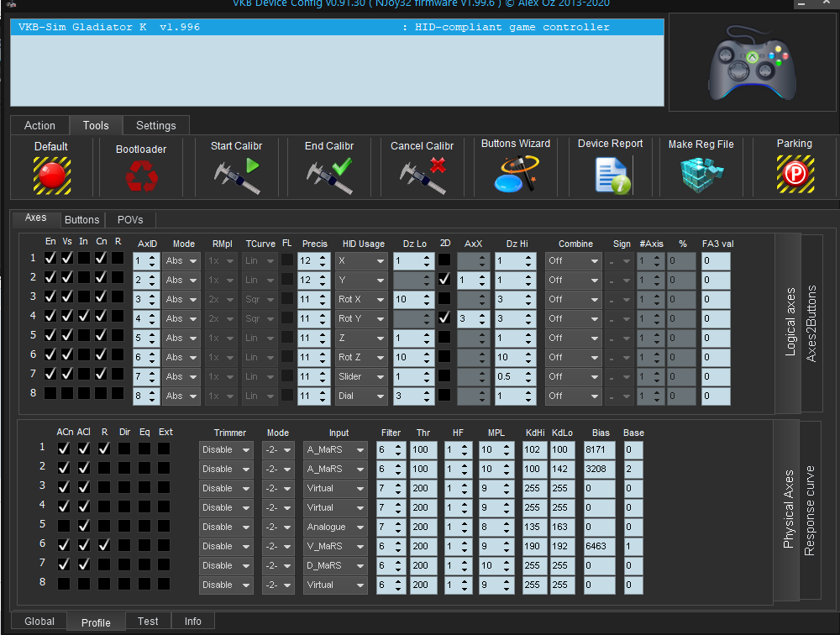Image resolution: width=840 pixels, height=635 pixels.
Task: Open the Combine dropdown for logical axis 8
Action: coord(573,396)
